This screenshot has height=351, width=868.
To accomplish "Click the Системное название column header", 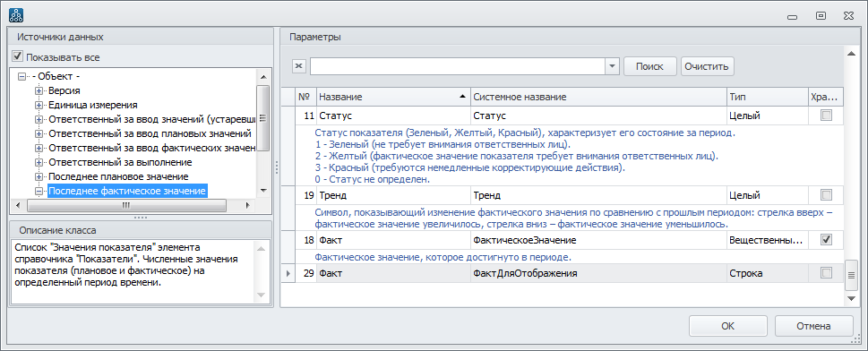I will [x=598, y=97].
